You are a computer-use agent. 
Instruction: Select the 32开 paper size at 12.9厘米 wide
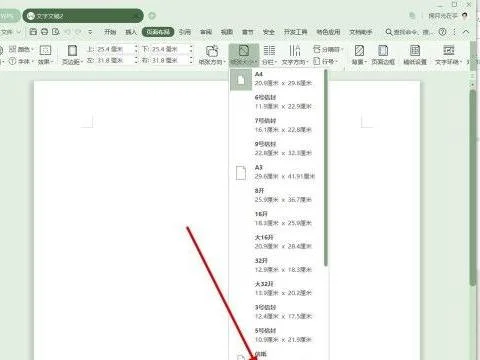pyautogui.click(x=277, y=265)
